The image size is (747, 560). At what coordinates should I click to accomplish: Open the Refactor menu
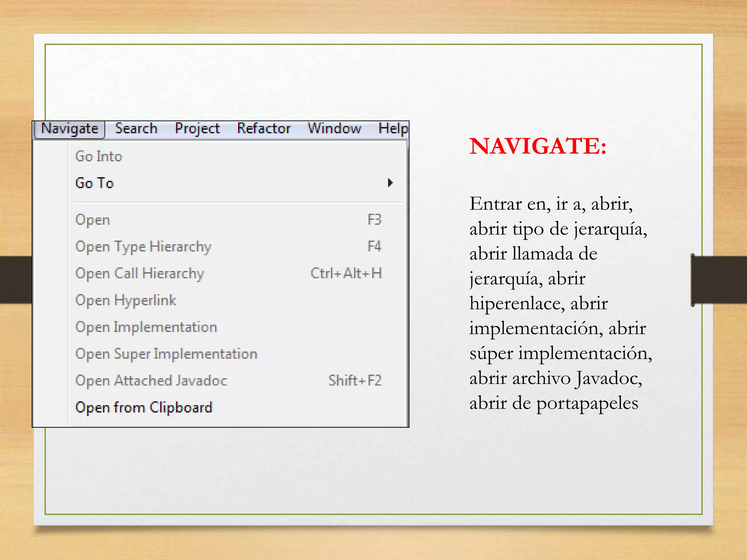264,129
